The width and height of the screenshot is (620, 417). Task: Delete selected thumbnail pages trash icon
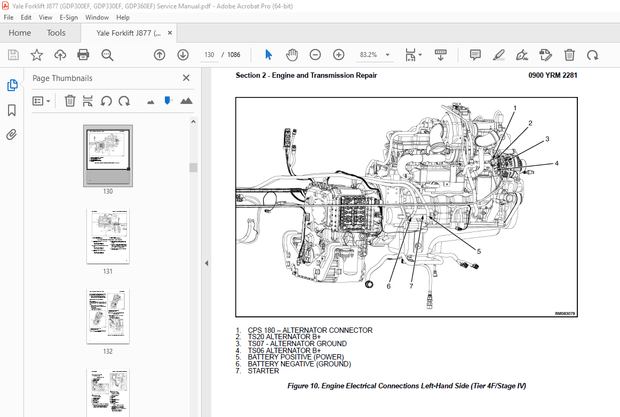70,101
